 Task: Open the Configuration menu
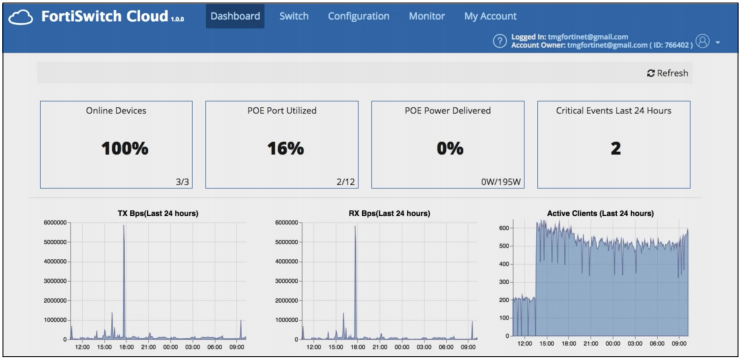(359, 16)
